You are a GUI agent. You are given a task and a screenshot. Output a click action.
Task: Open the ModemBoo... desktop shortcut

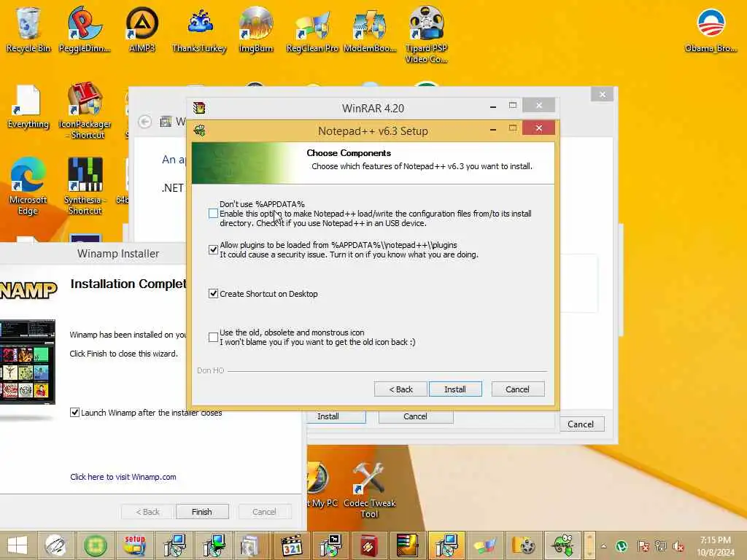pyautogui.click(x=369, y=29)
